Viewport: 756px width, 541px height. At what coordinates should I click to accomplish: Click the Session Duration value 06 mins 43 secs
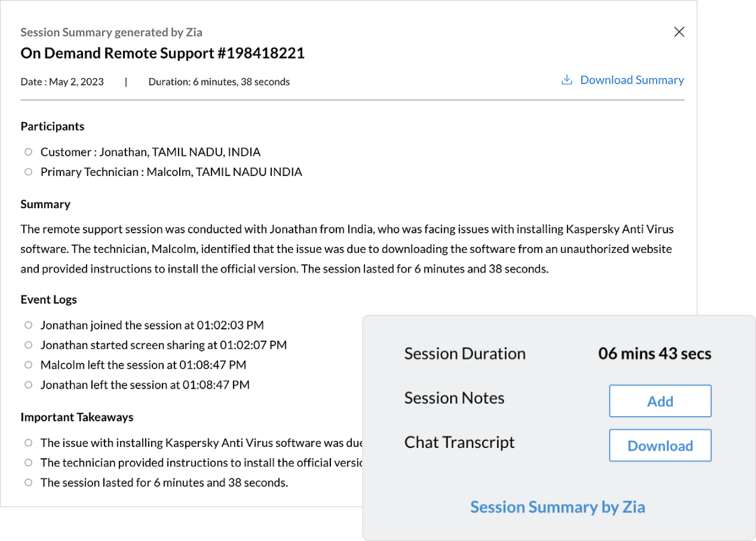[654, 354]
